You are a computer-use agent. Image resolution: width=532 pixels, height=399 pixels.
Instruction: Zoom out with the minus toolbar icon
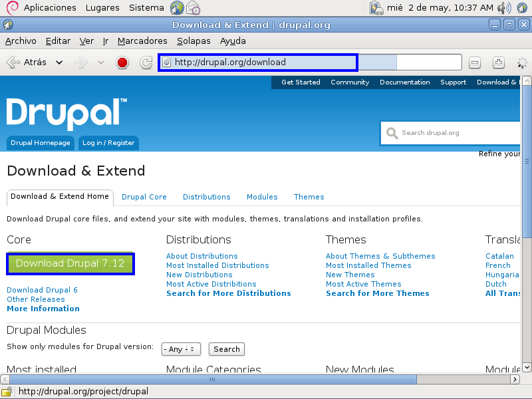[x=474, y=62]
